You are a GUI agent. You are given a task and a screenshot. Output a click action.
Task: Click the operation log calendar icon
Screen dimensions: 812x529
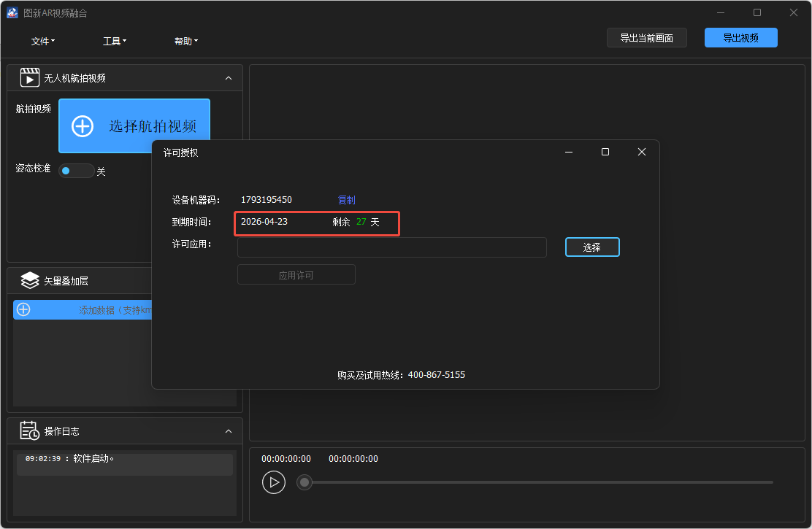[30, 431]
